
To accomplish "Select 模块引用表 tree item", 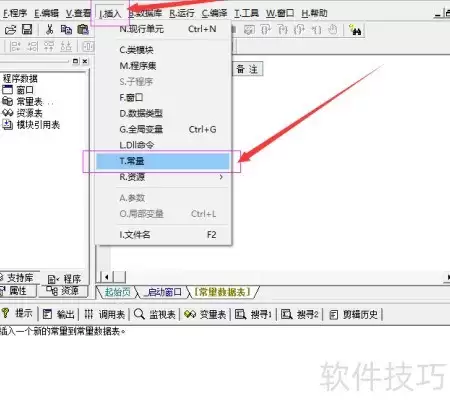I will 38,125.
